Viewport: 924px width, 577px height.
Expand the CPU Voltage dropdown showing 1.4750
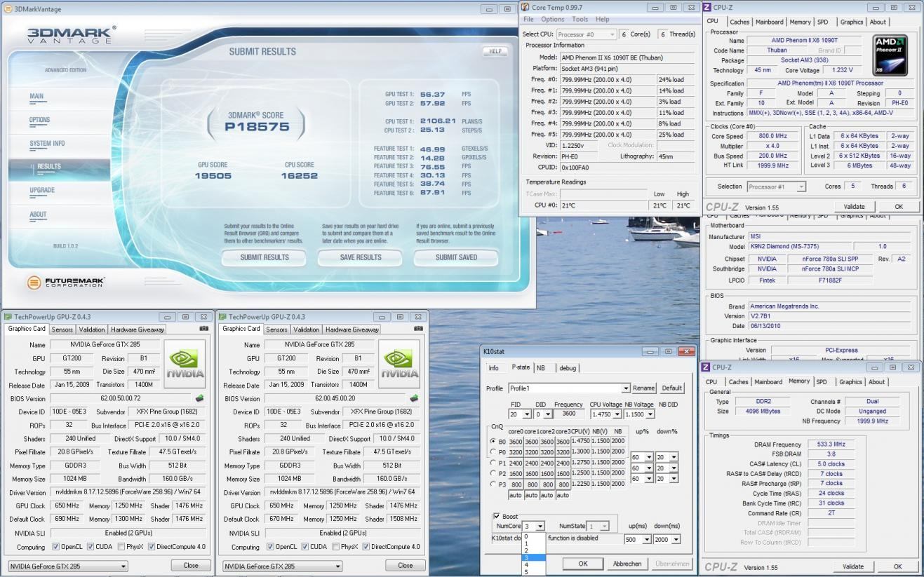617,414
